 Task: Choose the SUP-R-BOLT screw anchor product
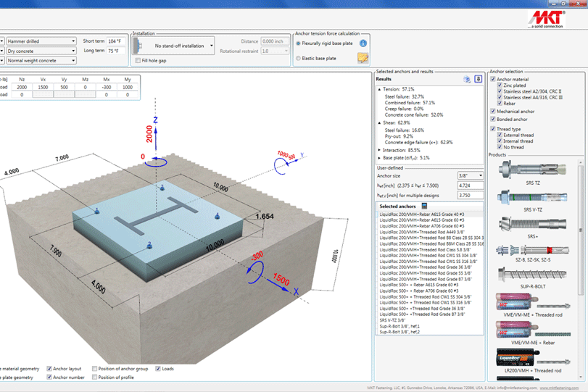coord(532,278)
